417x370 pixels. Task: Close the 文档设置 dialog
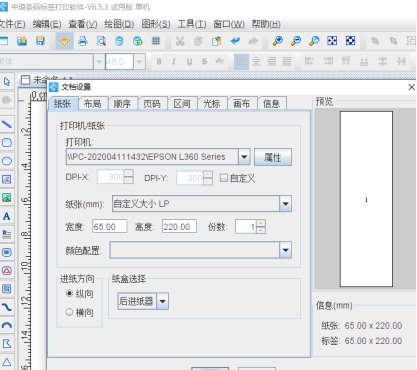(x=412, y=87)
